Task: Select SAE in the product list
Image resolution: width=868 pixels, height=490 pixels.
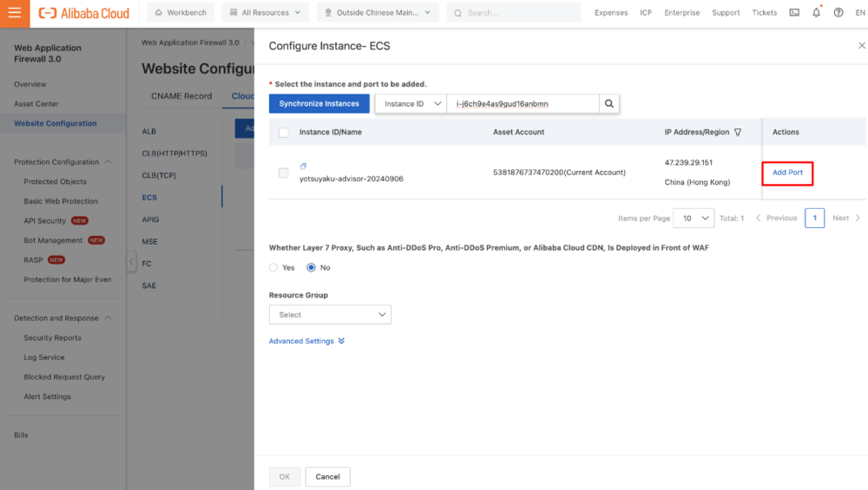Action: tap(149, 286)
